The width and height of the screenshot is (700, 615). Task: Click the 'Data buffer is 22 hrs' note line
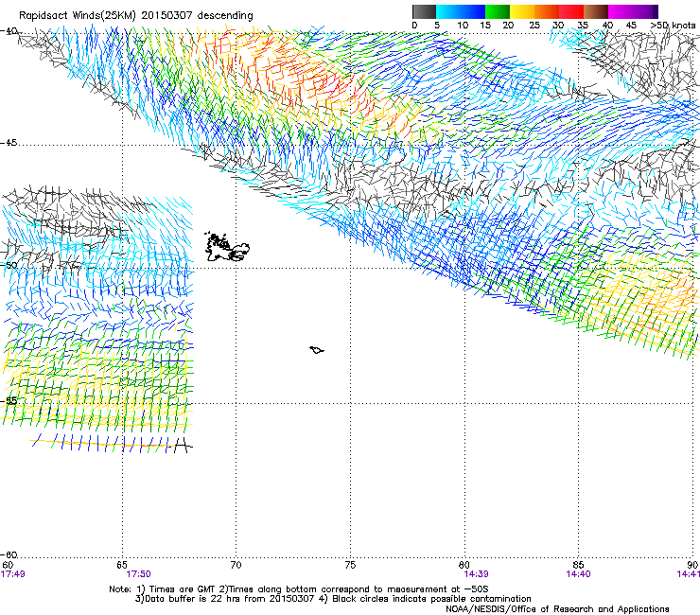pyautogui.click(x=333, y=599)
